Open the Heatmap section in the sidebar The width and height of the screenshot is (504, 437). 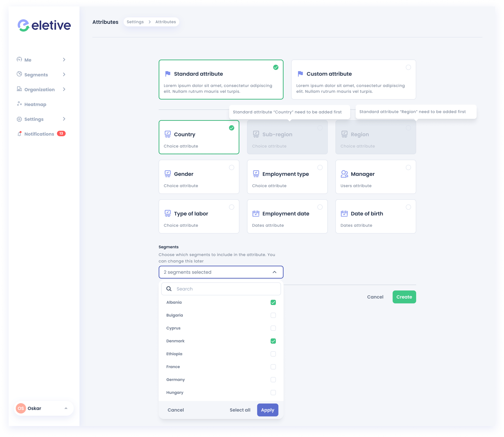coord(35,104)
